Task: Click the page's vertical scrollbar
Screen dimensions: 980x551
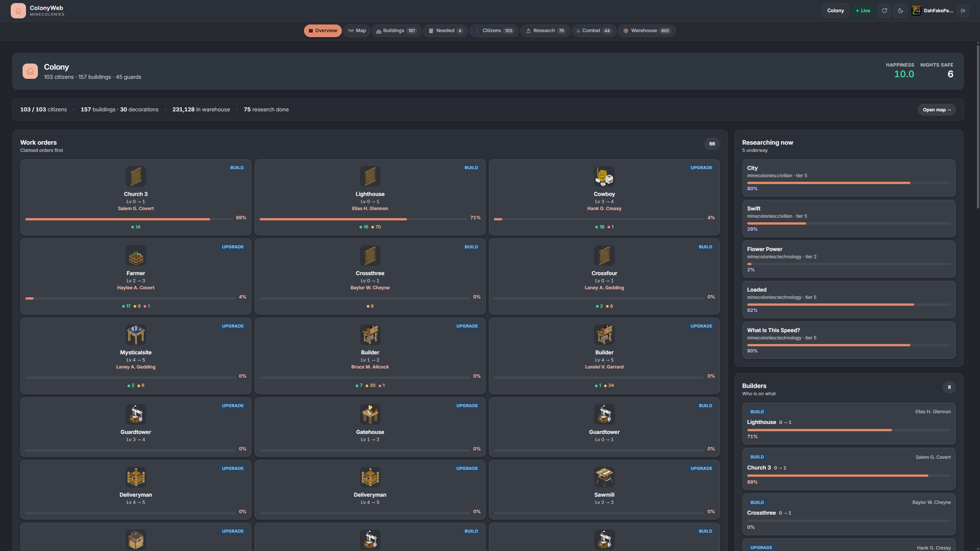Action: pyautogui.click(x=978, y=126)
